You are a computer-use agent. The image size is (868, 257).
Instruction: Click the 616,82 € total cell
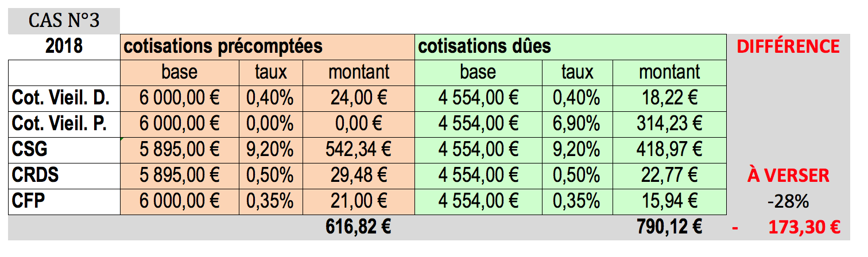pyautogui.click(x=359, y=227)
